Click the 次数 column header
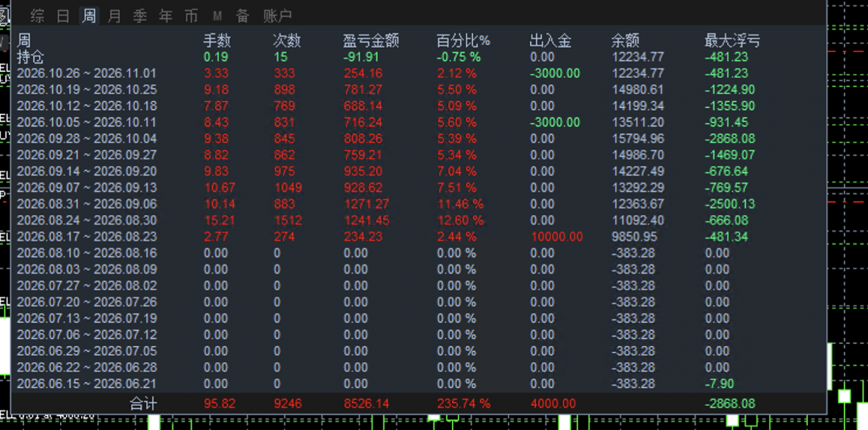Viewport: 868px width, 430px height. click(x=287, y=41)
